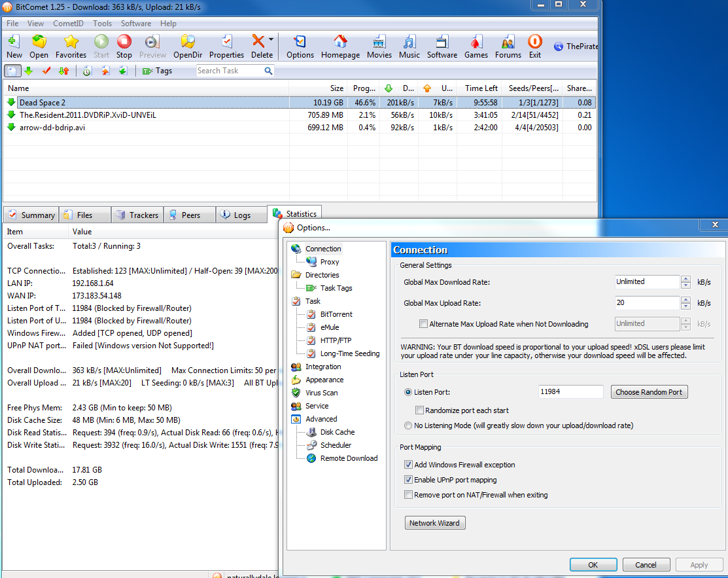Enable Alternate Max Upload Rate checkbox
Viewport: 728px width, 578px height.
423,324
